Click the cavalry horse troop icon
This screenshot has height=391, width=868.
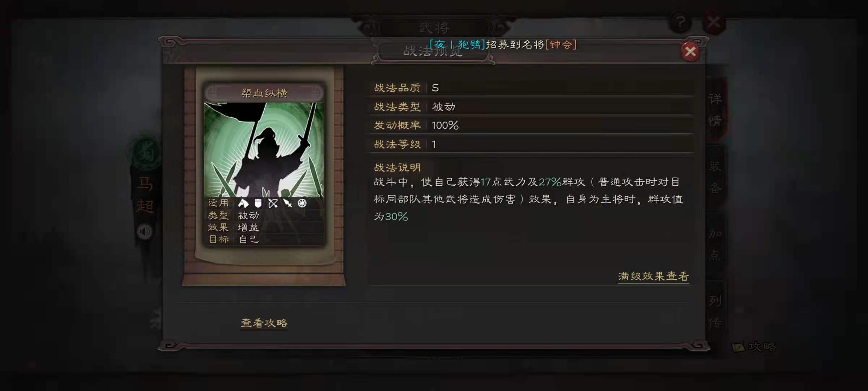[243, 203]
